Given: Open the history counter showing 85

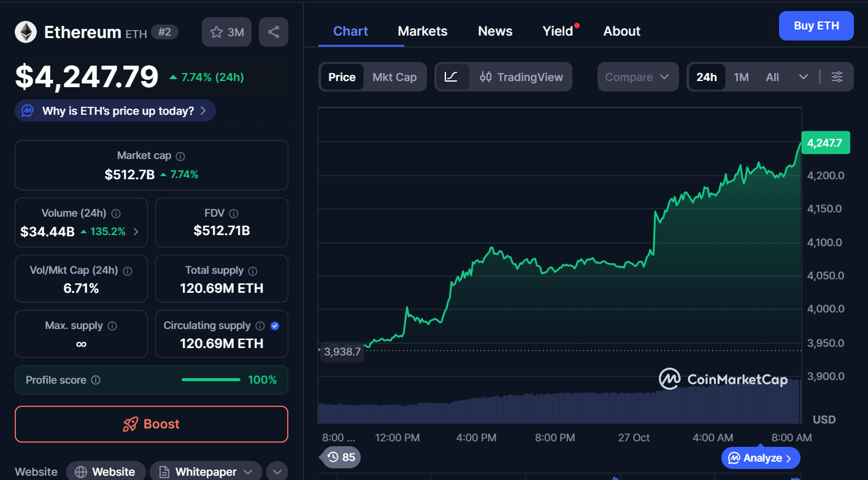Looking at the screenshot, I should point(341,457).
